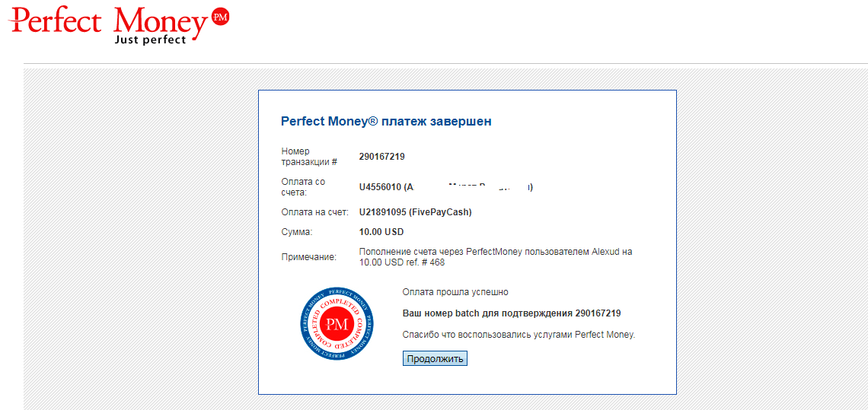The image size is (868, 410).
Task: Click the 'Оплата на счет:' label
Action: click(x=314, y=212)
